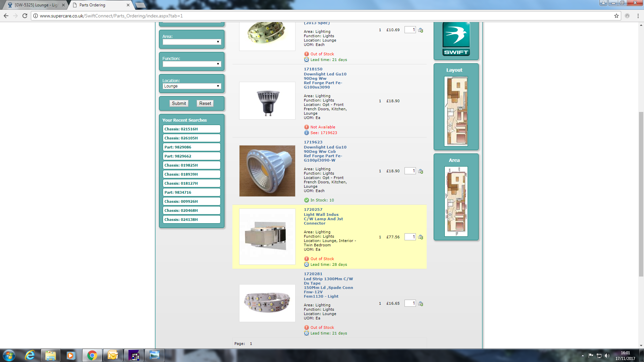Switch to the GW-5325 Lounge tab

tap(35, 5)
